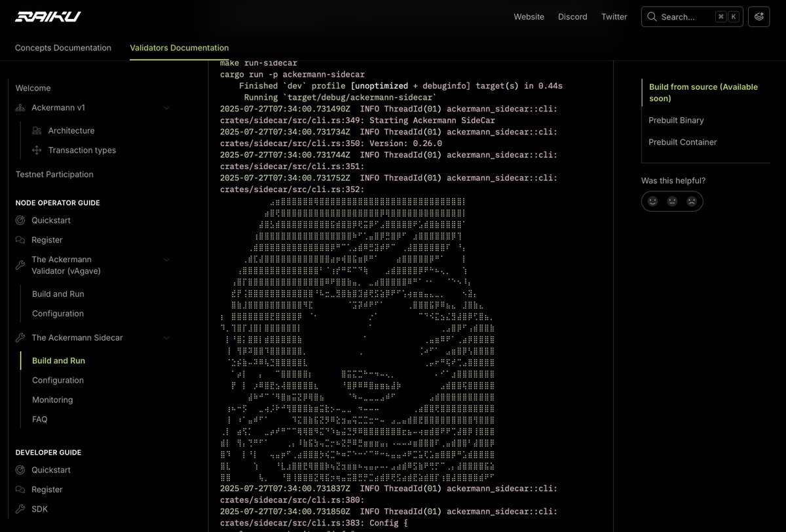Open the Architecture page
The image size is (786, 532).
coord(71,130)
